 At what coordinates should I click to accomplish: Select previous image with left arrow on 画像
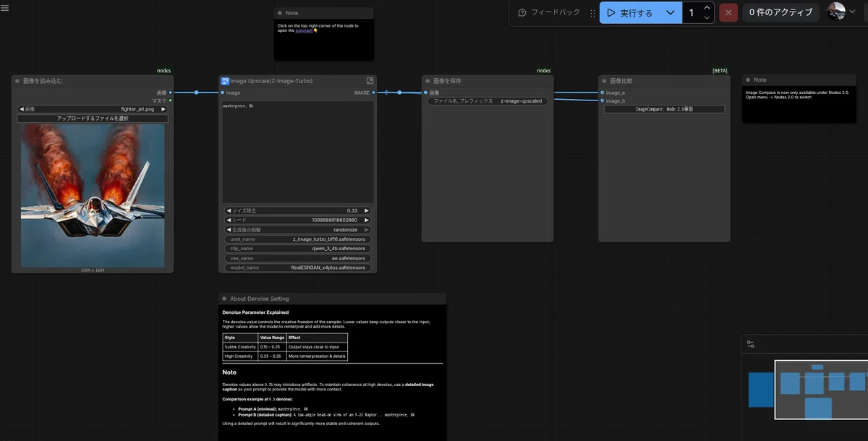21,109
